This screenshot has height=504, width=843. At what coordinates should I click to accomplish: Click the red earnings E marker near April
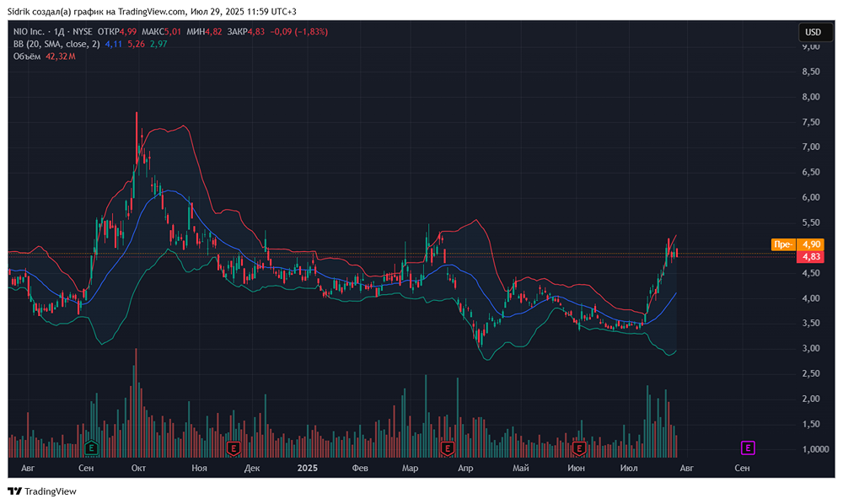coord(448,448)
